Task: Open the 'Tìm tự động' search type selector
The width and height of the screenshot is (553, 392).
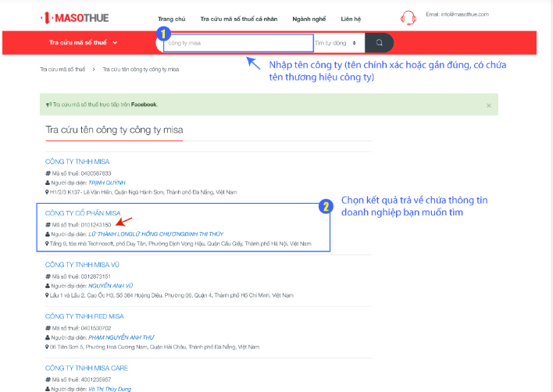Action: [337, 43]
